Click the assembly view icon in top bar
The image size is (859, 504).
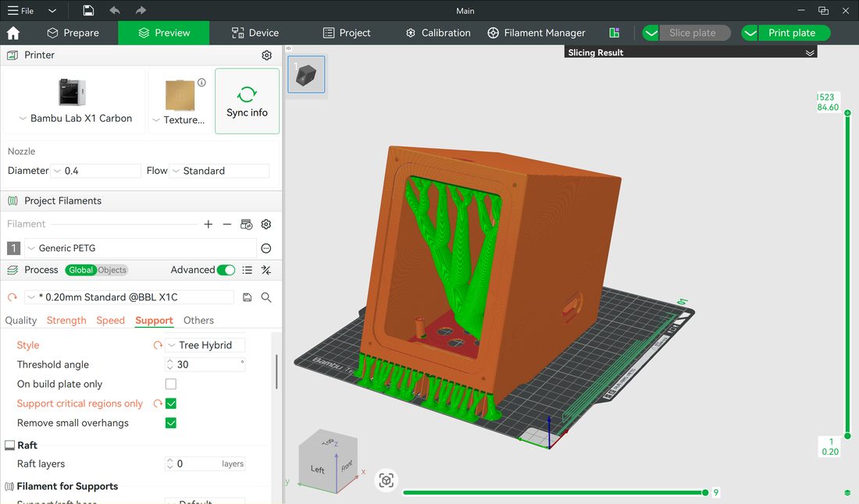(614, 33)
